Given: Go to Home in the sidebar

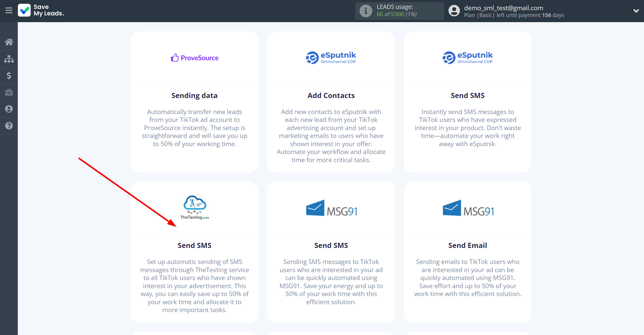Looking at the screenshot, I should pyautogui.click(x=9, y=42).
